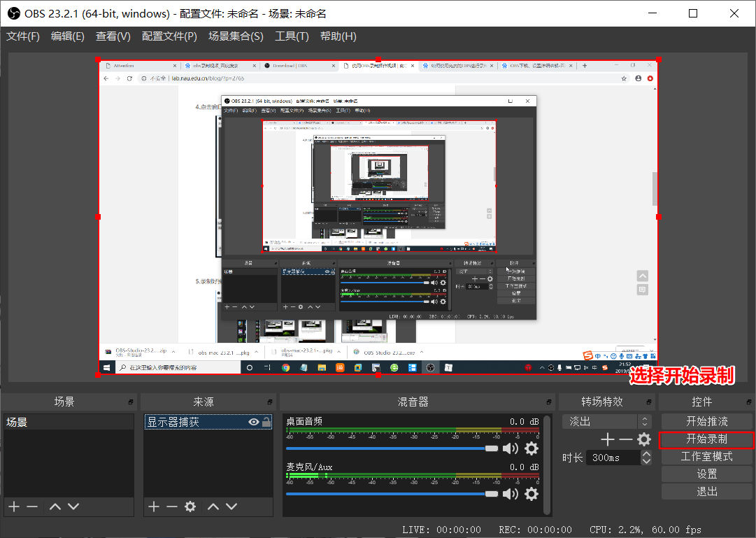The height and width of the screenshot is (538, 756).
Task: Open the 帮助(H) menu
Action: point(338,36)
